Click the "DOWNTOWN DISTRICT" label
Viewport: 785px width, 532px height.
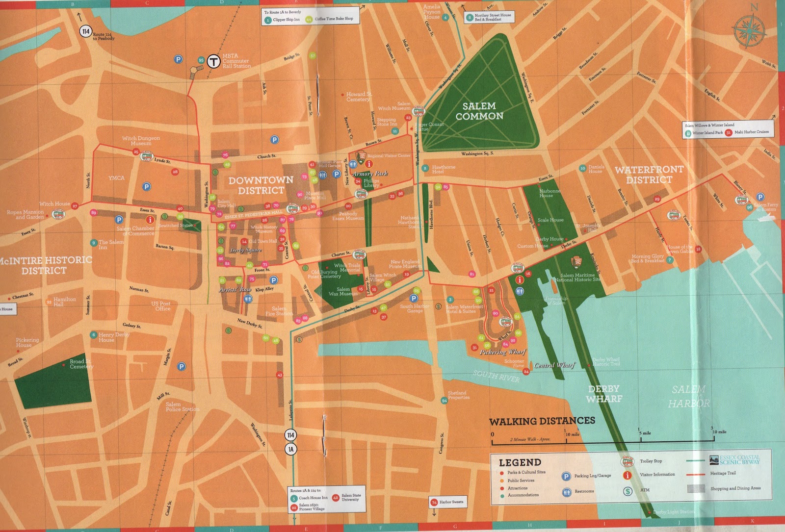point(261,185)
